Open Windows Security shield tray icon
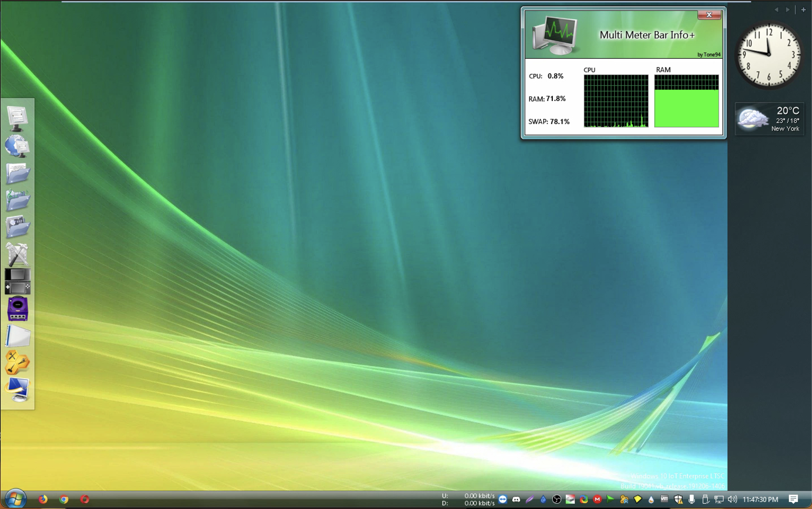 (x=678, y=499)
